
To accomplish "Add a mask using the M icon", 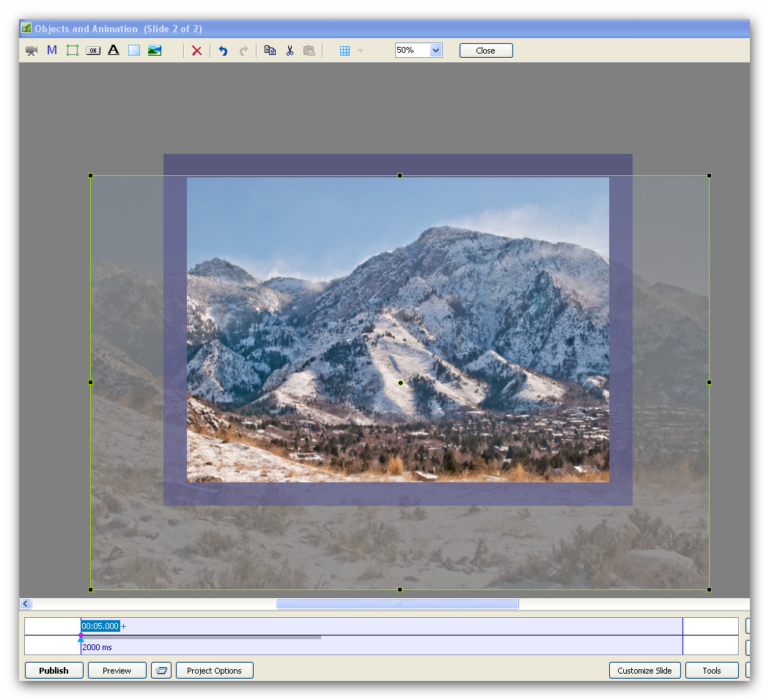I will [52, 51].
